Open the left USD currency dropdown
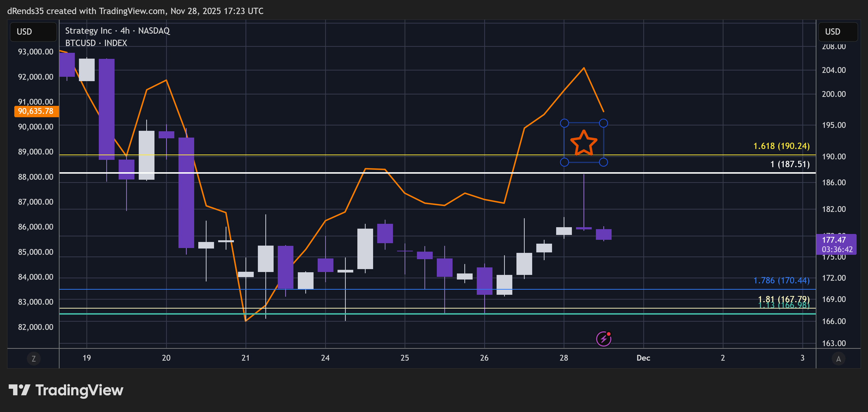The image size is (868, 412). click(33, 32)
